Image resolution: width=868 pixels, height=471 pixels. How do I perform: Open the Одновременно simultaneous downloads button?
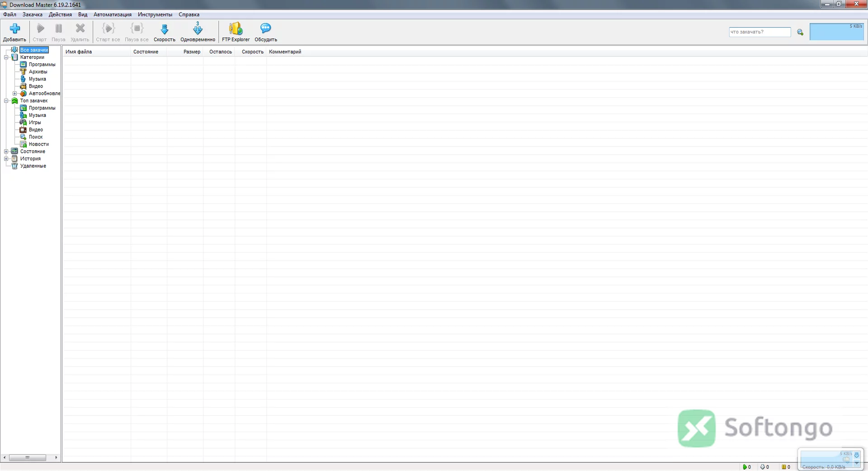(198, 32)
